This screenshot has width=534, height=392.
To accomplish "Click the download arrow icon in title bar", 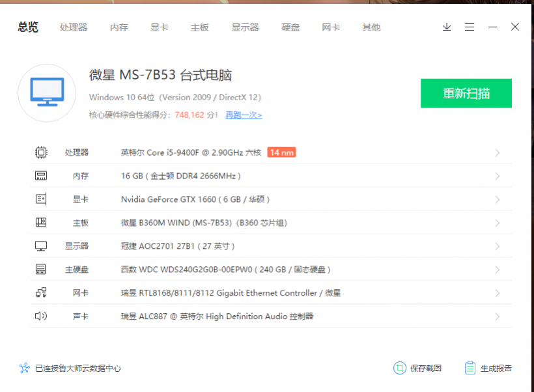I will tap(447, 27).
